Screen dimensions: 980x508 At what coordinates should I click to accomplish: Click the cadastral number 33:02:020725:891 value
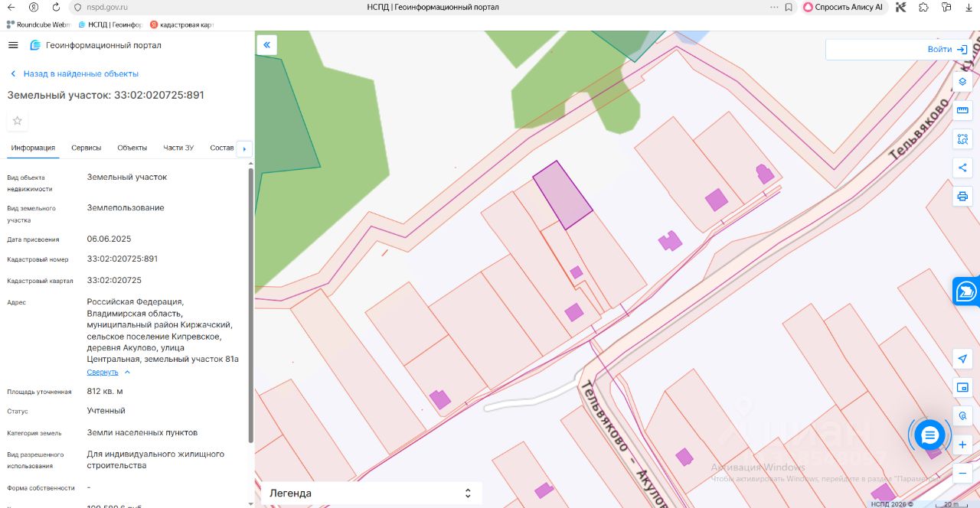click(122, 259)
